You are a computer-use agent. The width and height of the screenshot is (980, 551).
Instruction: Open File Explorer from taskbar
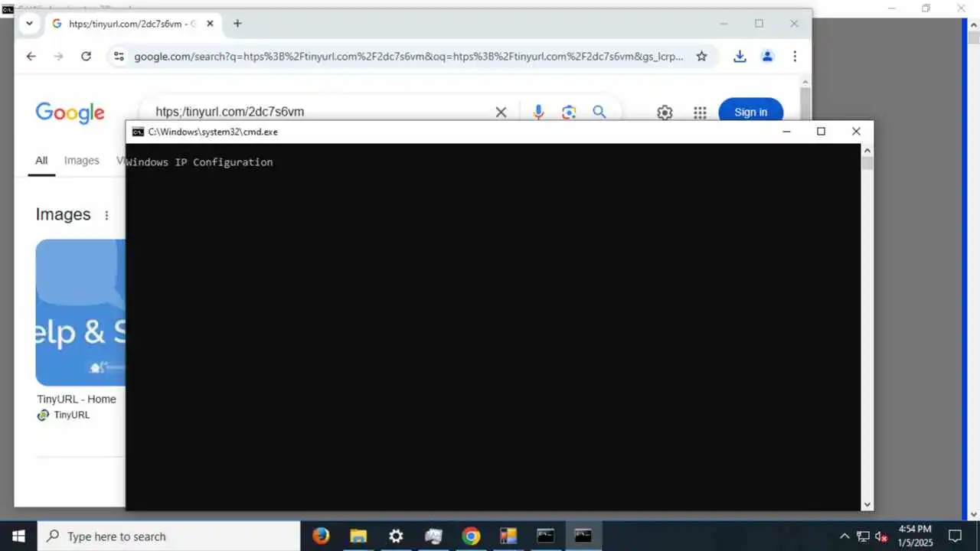point(358,536)
